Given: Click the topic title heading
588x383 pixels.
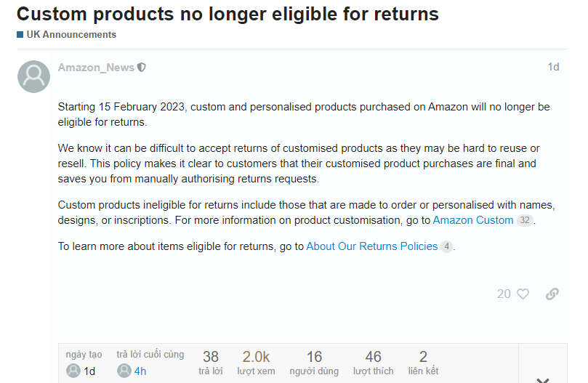Looking at the screenshot, I should (x=227, y=13).
